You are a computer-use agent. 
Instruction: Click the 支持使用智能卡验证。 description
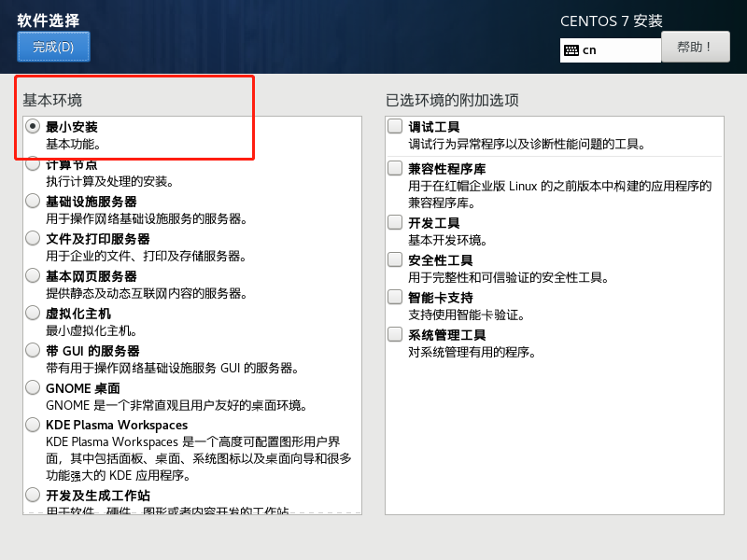[x=466, y=315]
